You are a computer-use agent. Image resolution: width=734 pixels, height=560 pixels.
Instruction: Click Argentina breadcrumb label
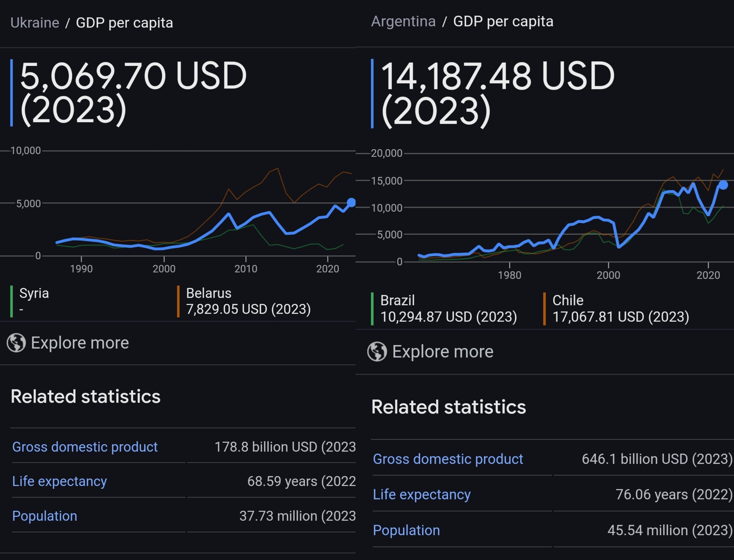(x=403, y=21)
